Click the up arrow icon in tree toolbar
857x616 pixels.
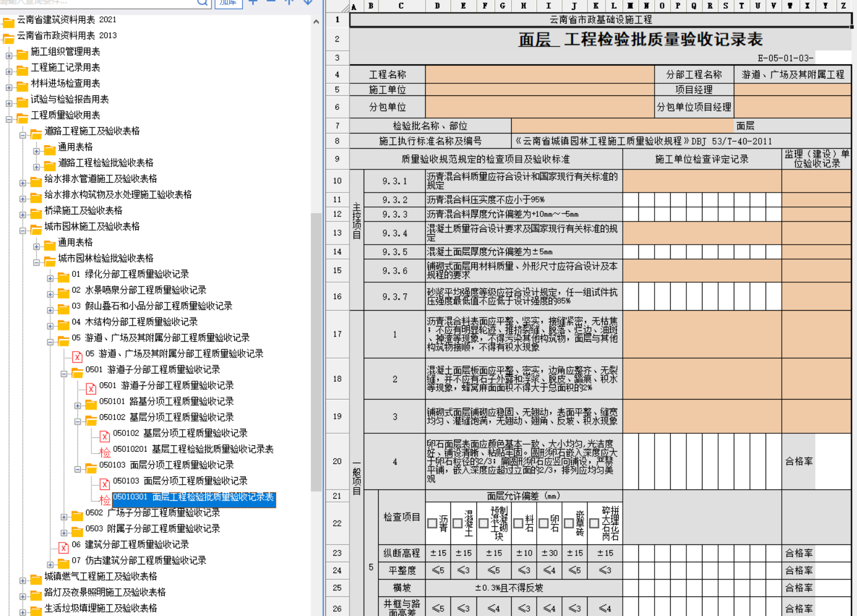(x=289, y=2)
